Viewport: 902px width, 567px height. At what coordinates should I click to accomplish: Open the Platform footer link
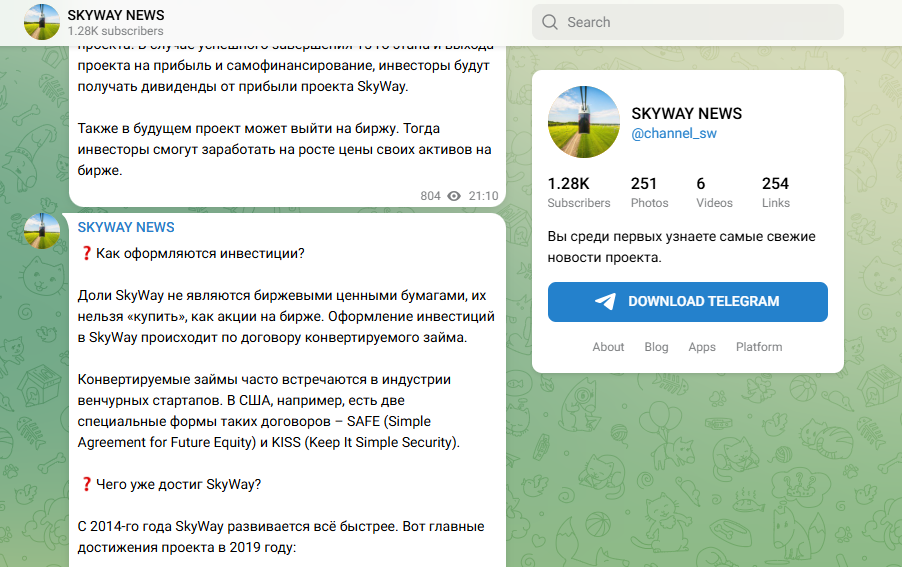(759, 347)
